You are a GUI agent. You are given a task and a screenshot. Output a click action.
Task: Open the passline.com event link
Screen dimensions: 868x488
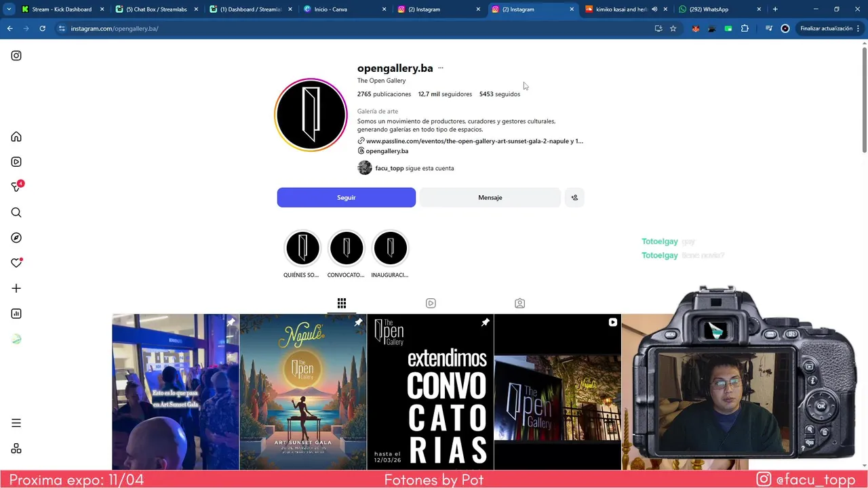click(470, 141)
